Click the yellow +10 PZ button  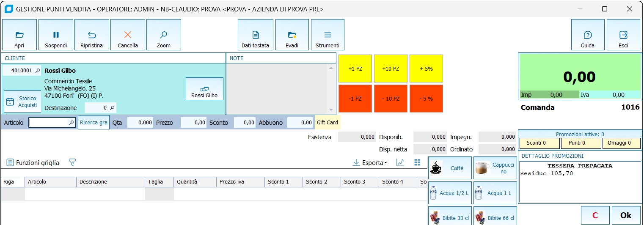[x=391, y=69]
